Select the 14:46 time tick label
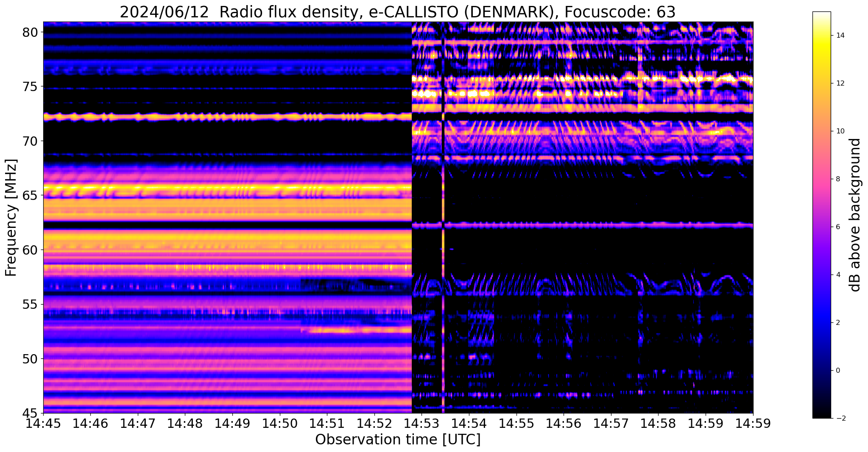 (90, 424)
